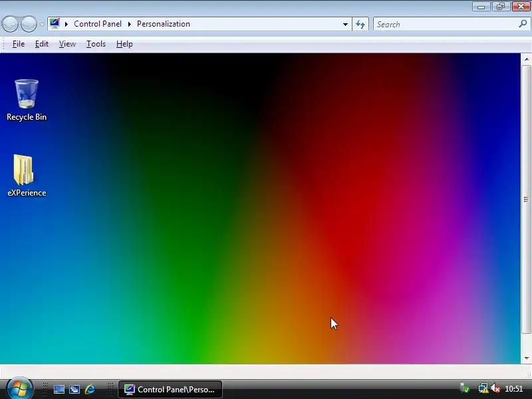
Task: Click the muted volume tray icon
Action: [495, 388]
